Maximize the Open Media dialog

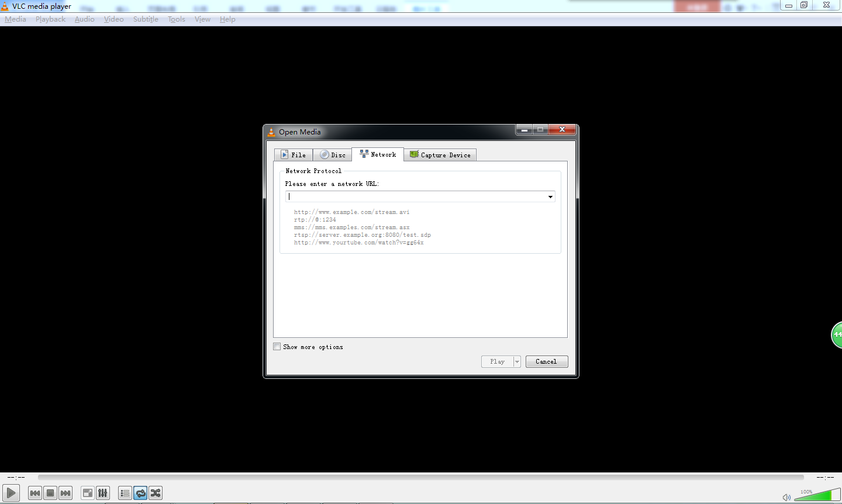tap(540, 130)
